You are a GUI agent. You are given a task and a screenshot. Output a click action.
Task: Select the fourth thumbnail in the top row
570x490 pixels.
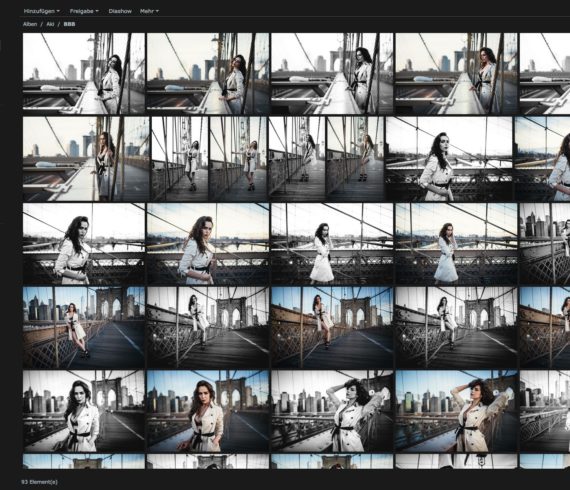pyautogui.click(x=456, y=73)
